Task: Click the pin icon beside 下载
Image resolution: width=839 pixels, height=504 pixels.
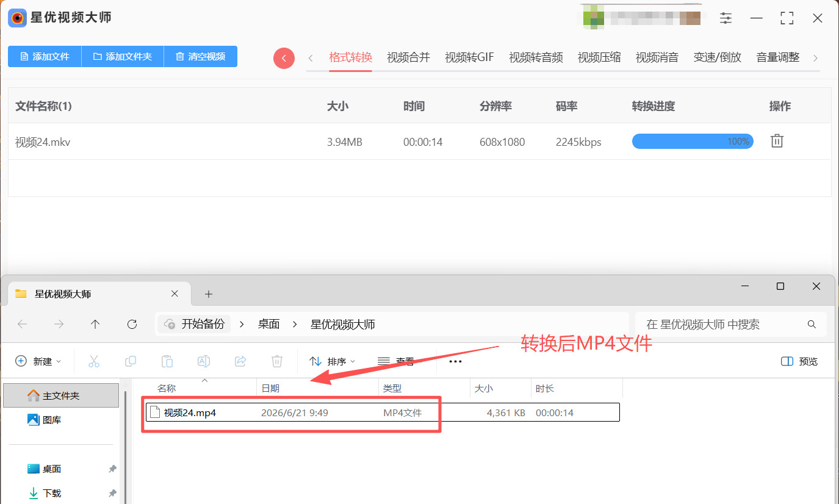Action: (112, 493)
